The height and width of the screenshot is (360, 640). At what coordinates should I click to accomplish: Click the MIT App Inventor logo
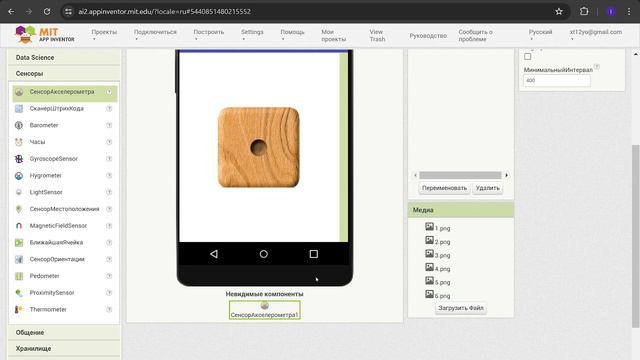click(45, 34)
